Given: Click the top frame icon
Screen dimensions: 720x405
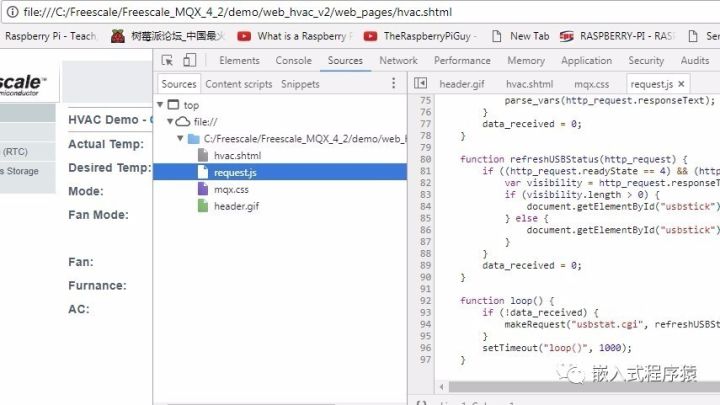Looking at the screenshot, I should click(174, 105).
